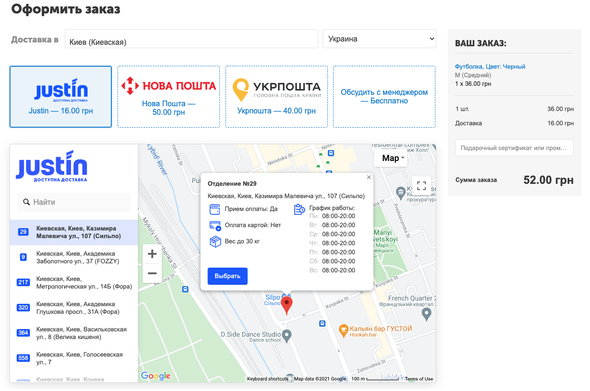Click the Justin logo in the branch panel
Viewport: 590px width, 391px height.
(x=52, y=167)
